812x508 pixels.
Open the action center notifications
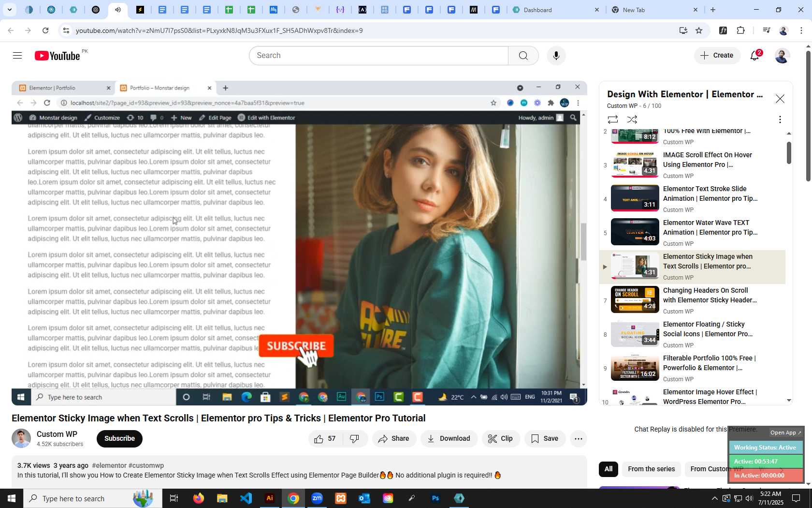pyautogui.click(x=796, y=498)
